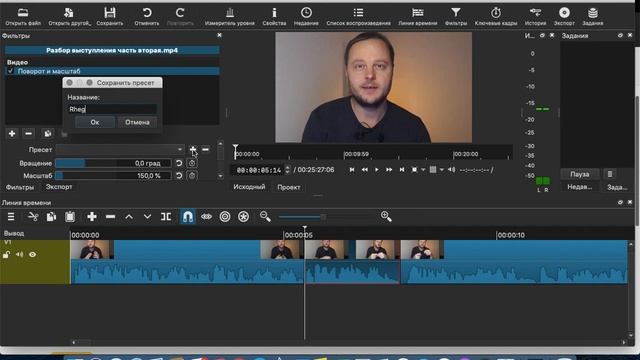Choose Open Other in the toolbar
Screen dimensions: 640x360
tap(69, 16)
